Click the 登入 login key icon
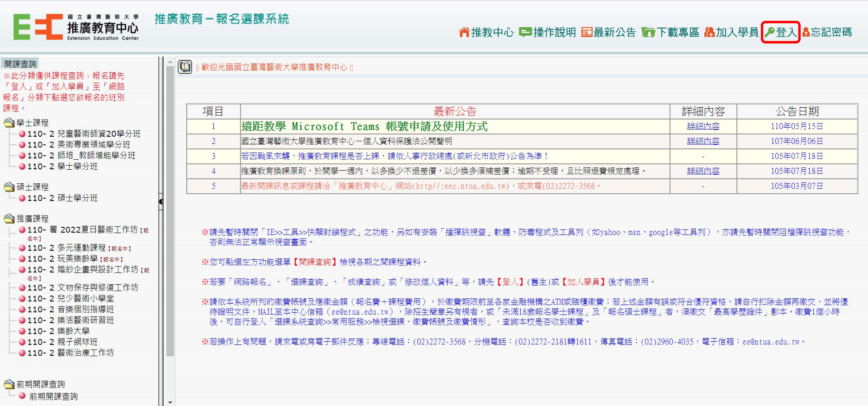This screenshot has height=406, width=868. (x=769, y=32)
